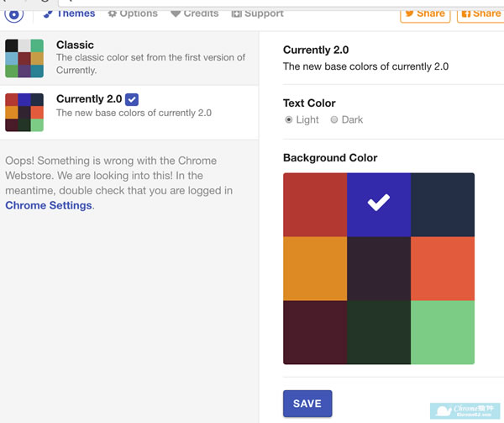
Task: Click the Classic theme description text
Action: coord(150,64)
